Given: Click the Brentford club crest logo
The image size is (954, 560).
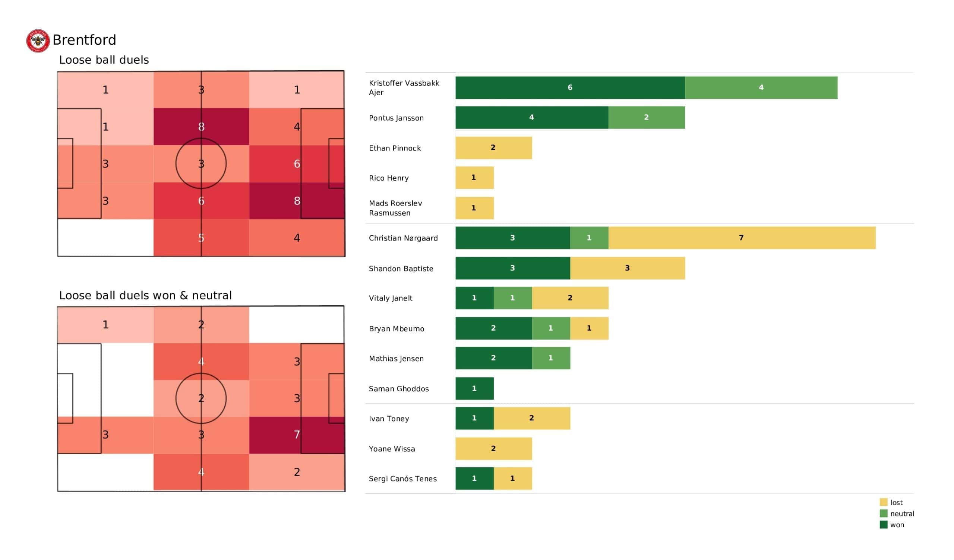Looking at the screenshot, I should (38, 41).
